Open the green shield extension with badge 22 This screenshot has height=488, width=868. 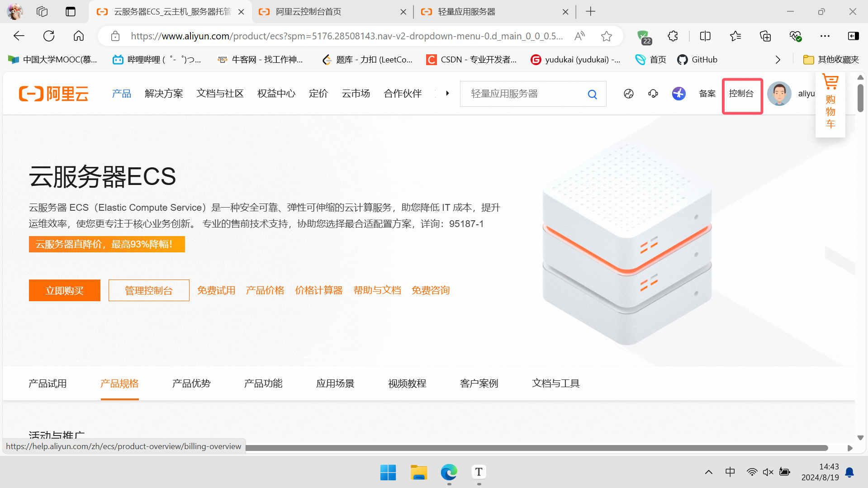(x=644, y=37)
